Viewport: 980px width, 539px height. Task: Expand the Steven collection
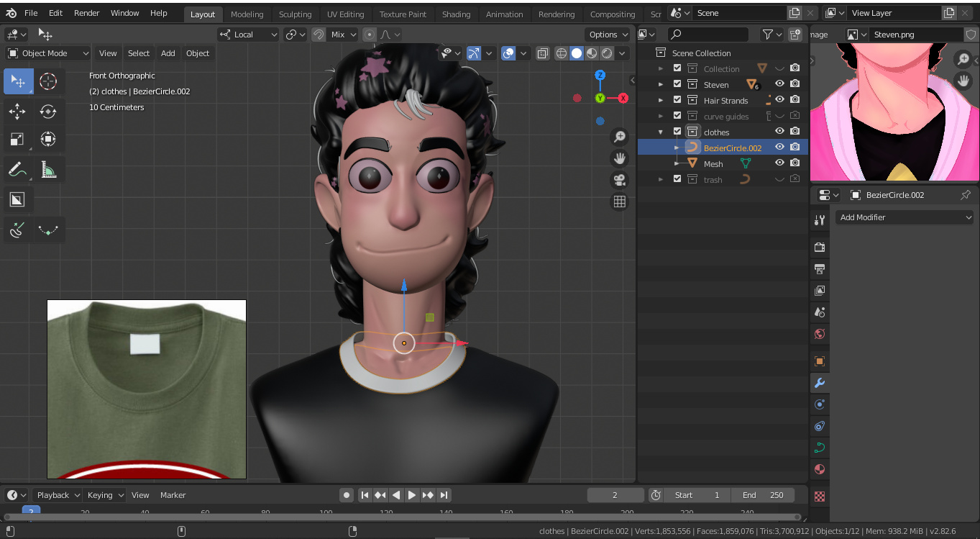point(661,84)
